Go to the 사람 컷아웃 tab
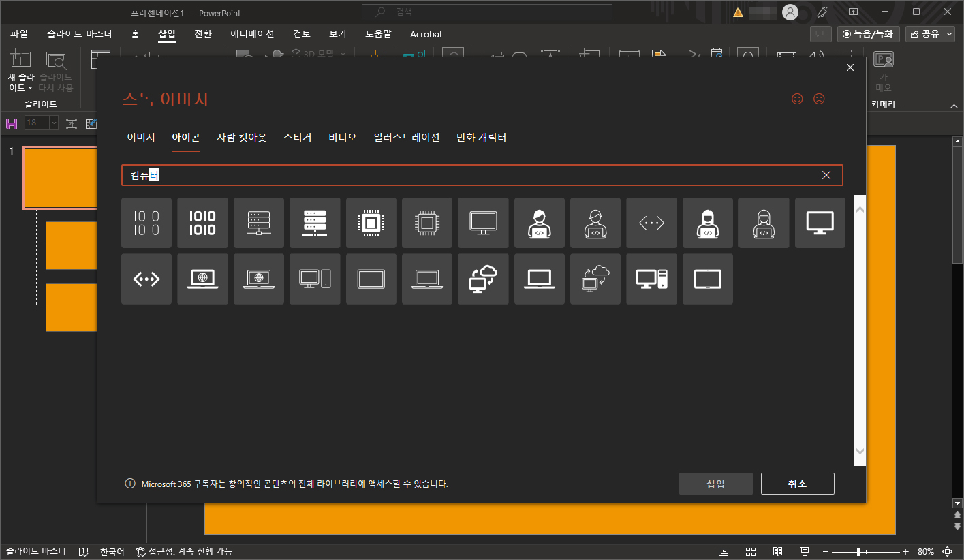 click(242, 137)
